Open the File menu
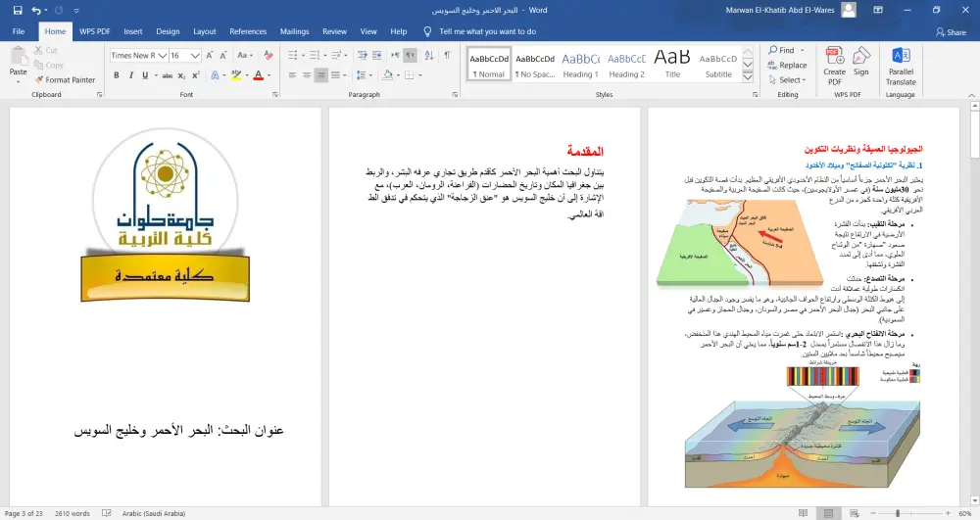This screenshot has height=520, width=980. coord(19,31)
